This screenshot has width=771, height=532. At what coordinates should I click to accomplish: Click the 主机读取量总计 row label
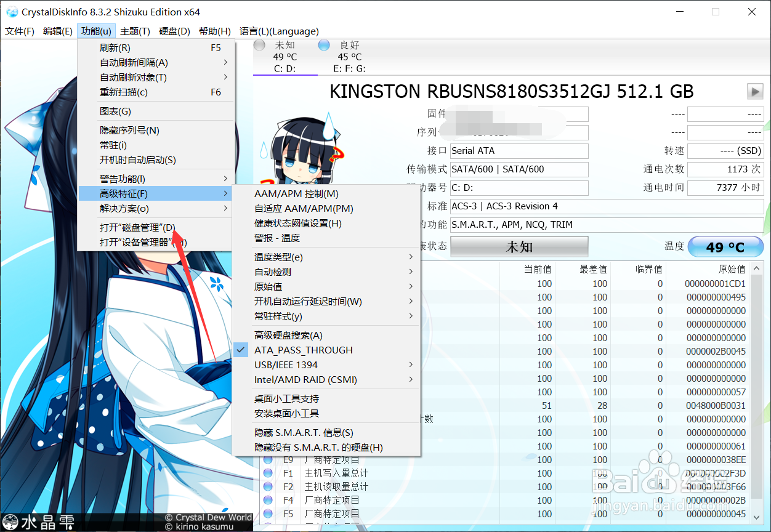coord(336,487)
